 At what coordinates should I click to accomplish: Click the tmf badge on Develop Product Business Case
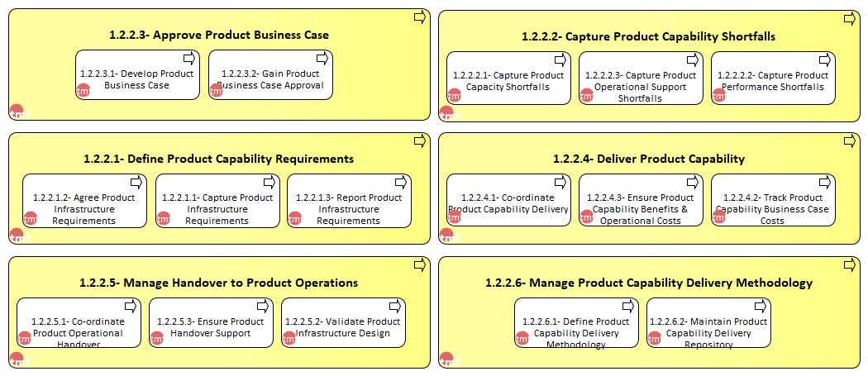(x=83, y=90)
